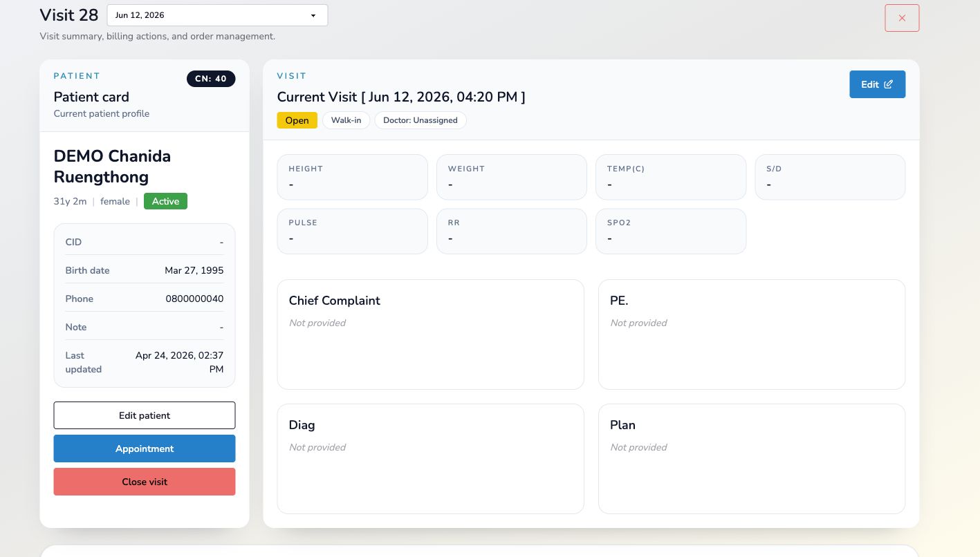Click the Doctor: Unassigned tag

[420, 120]
